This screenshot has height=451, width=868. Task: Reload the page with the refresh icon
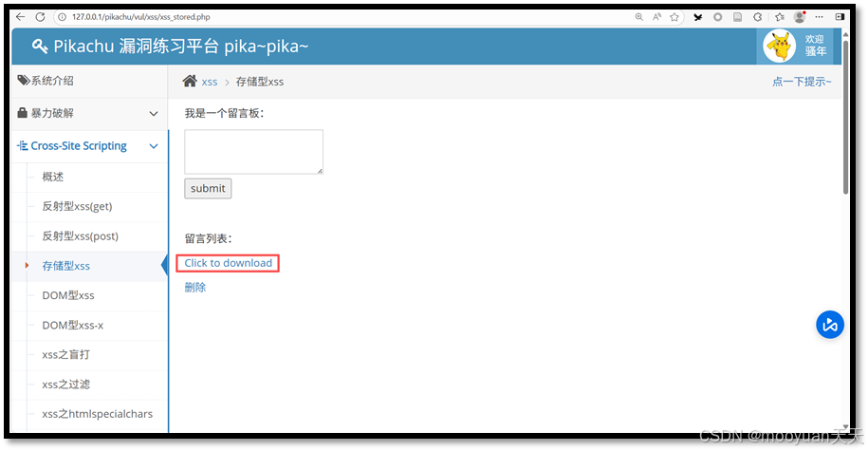click(x=40, y=17)
